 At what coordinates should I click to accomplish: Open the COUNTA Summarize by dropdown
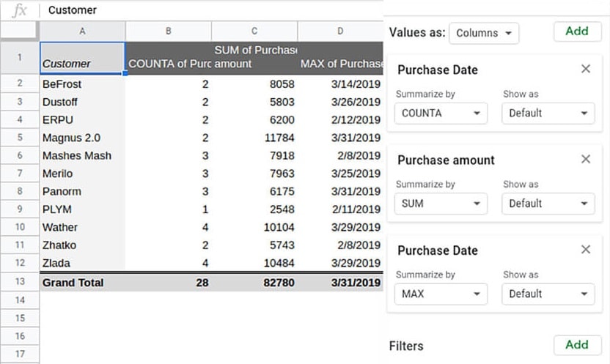coord(441,113)
